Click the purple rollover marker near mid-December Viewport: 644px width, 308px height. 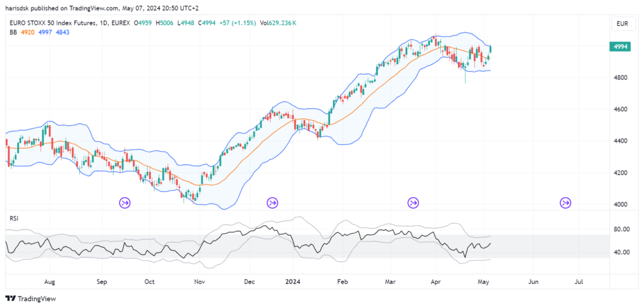point(272,202)
